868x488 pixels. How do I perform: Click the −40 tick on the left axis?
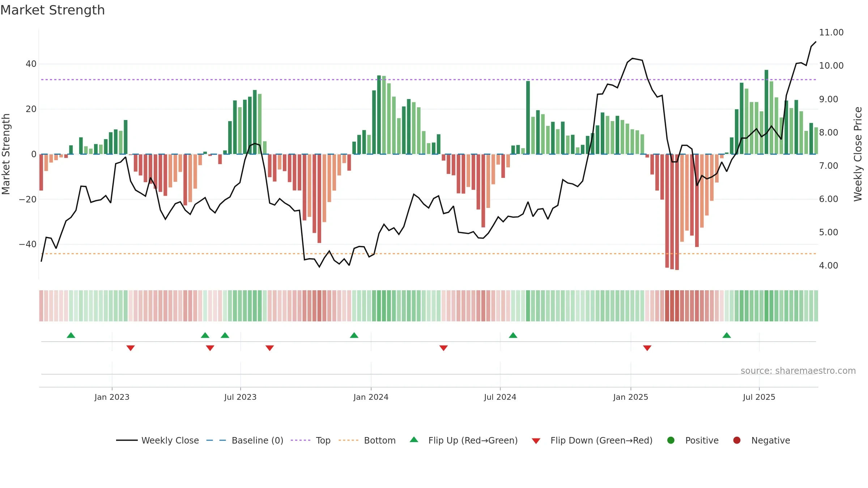pyautogui.click(x=28, y=244)
